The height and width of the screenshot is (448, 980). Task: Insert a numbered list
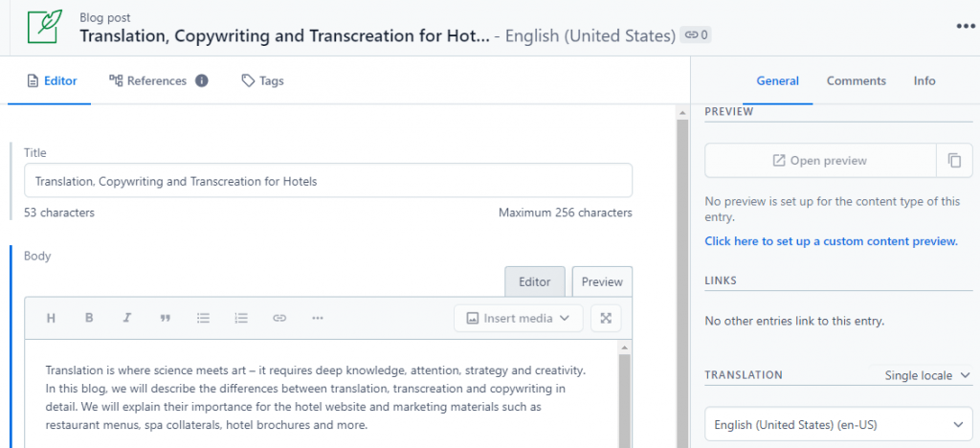241,318
